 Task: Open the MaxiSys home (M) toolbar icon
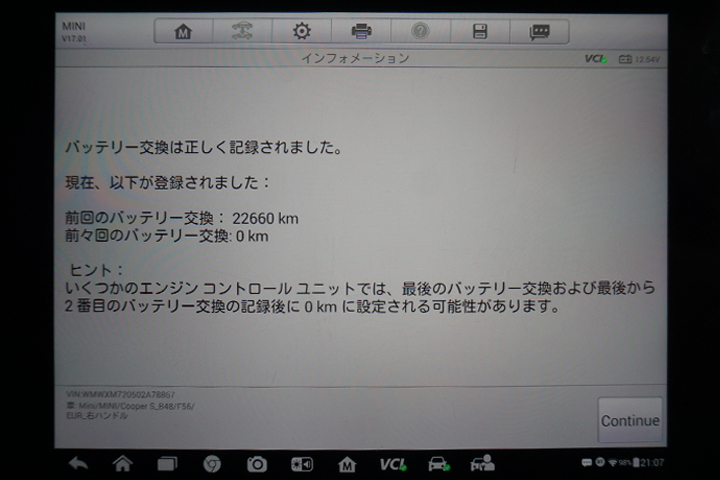point(183,32)
